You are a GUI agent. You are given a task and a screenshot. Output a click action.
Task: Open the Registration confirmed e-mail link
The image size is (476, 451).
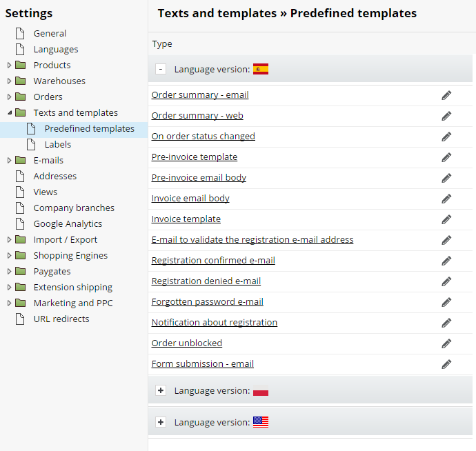click(x=213, y=261)
